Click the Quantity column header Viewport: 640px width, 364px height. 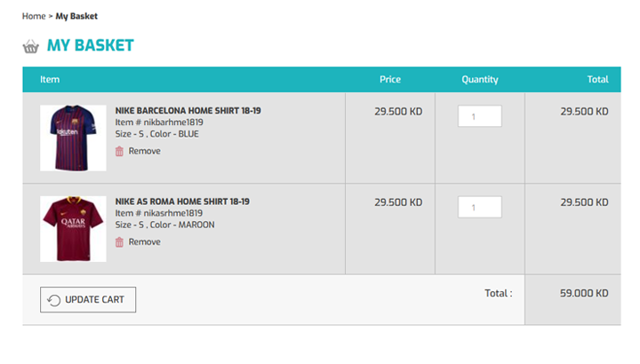480,80
